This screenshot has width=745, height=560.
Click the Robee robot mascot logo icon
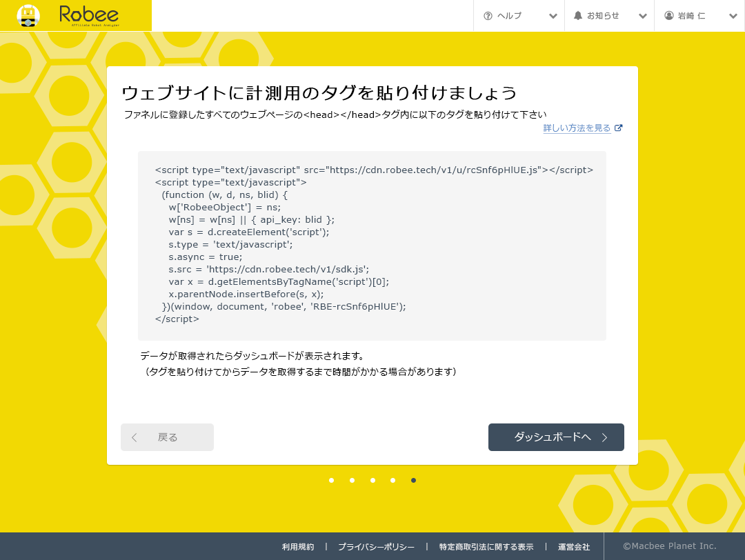[28, 16]
